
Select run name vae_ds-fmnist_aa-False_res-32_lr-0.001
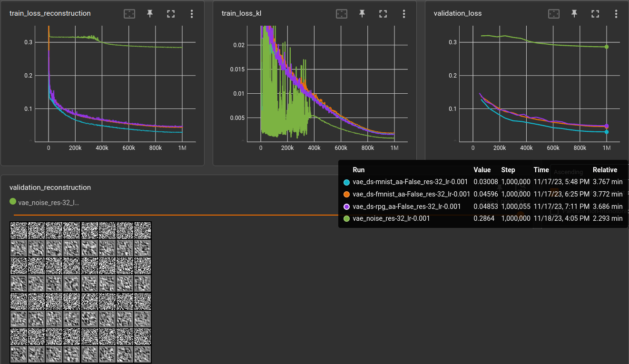click(x=412, y=194)
